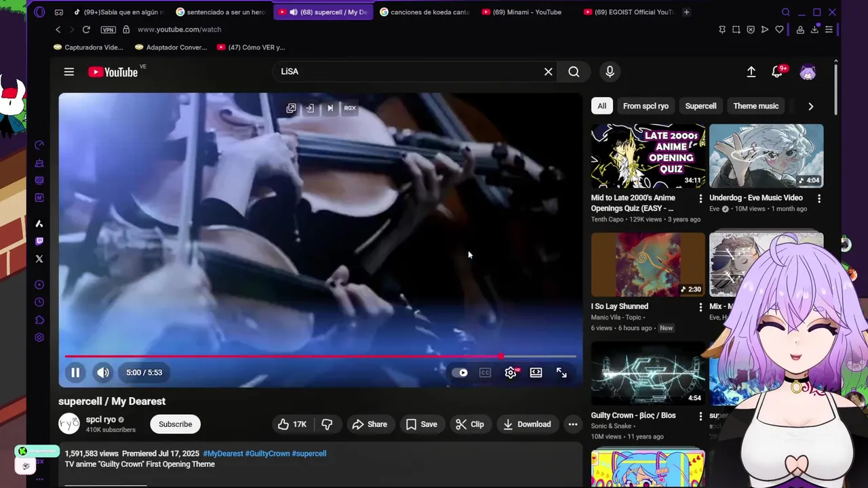The width and height of the screenshot is (868, 488).
Task: Open GX Cleaner broom icon in sidebar
Action: pos(39,163)
